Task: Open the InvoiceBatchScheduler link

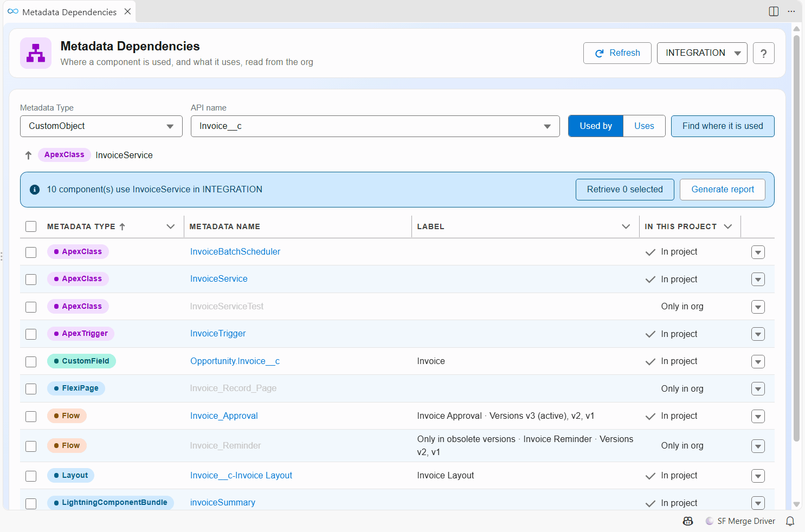Action: pyautogui.click(x=235, y=252)
